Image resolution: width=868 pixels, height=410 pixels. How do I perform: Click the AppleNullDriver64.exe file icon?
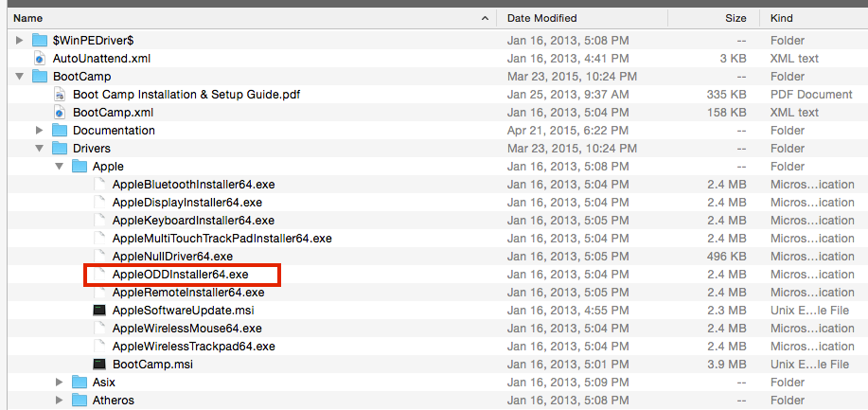click(99, 256)
